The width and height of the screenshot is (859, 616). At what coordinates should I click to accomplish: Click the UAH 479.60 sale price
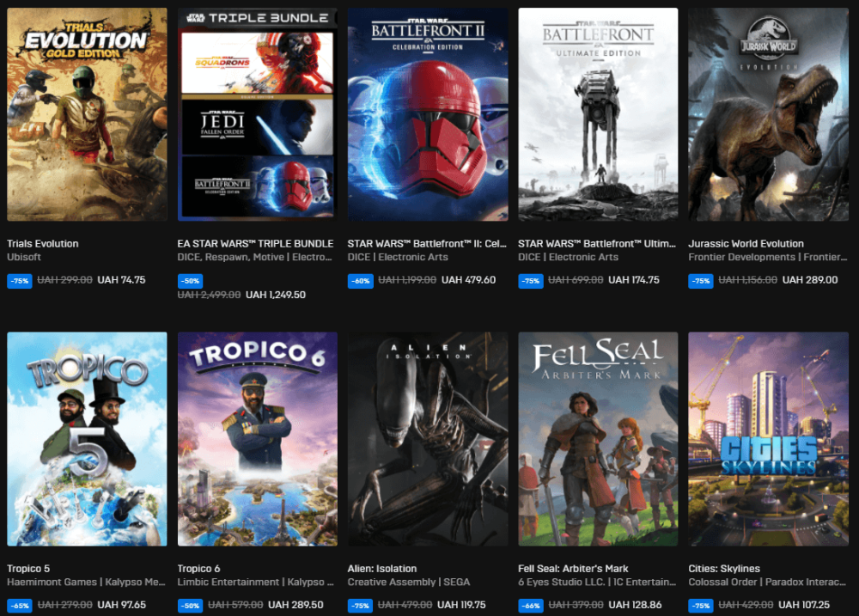coord(468,280)
